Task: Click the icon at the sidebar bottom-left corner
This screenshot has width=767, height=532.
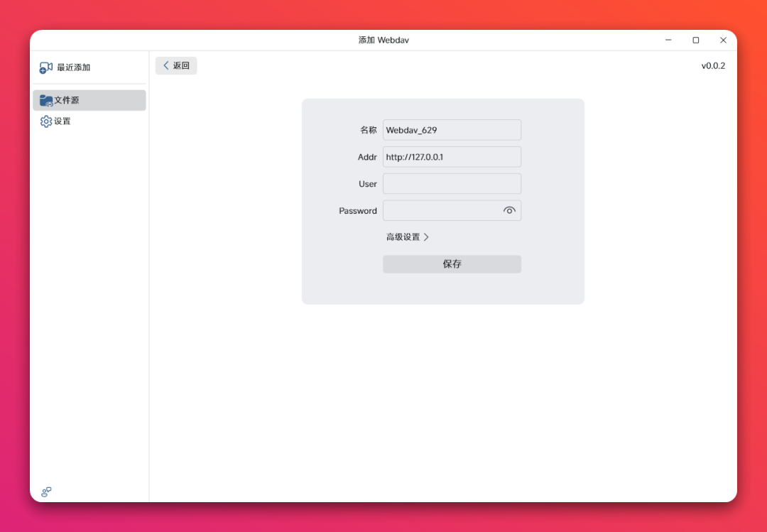Action: [x=46, y=492]
